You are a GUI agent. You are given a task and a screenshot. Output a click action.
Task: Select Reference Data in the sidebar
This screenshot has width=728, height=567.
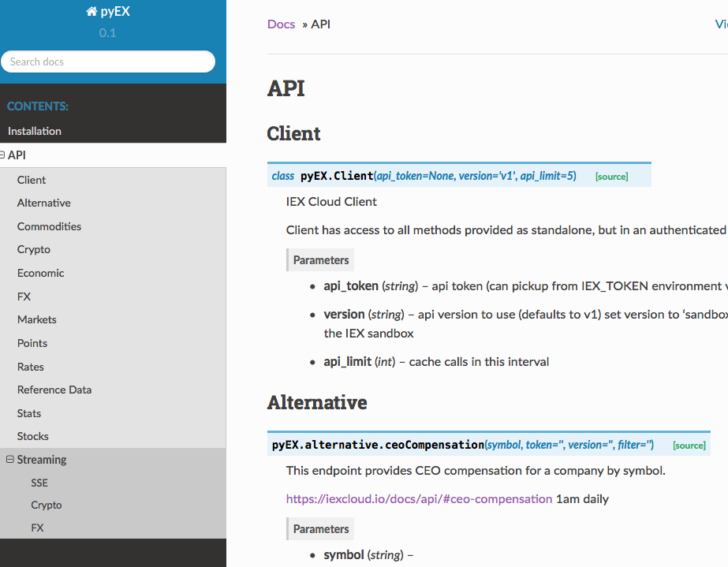tap(54, 390)
